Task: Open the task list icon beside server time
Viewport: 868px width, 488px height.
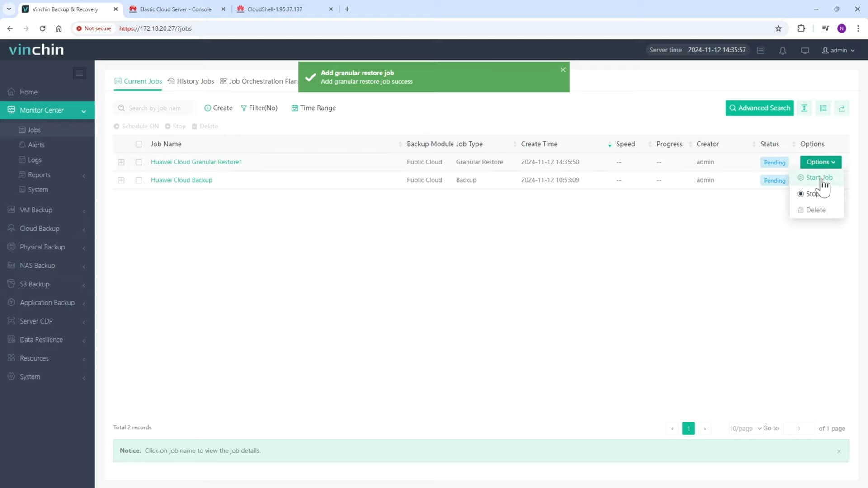Action: pos(761,50)
